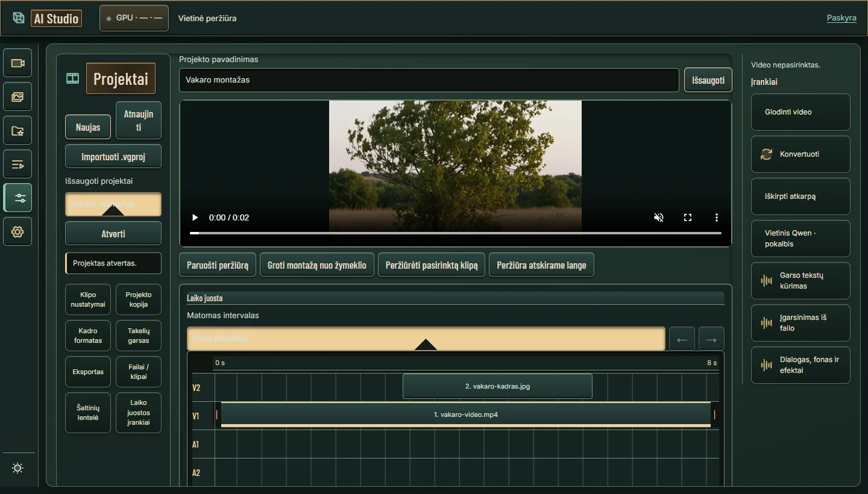Open the starred folder sidebar section
The width and height of the screenshot is (868, 494).
click(x=17, y=130)
